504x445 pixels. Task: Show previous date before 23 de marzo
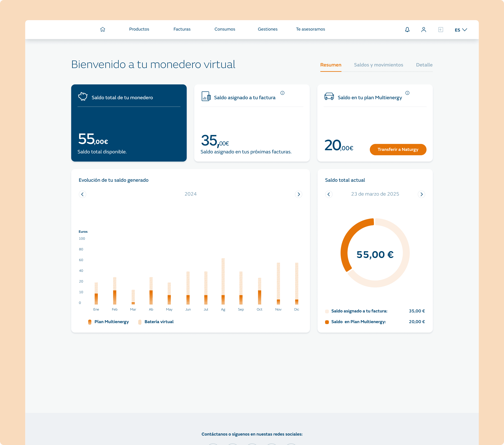[x=328, y=194]
